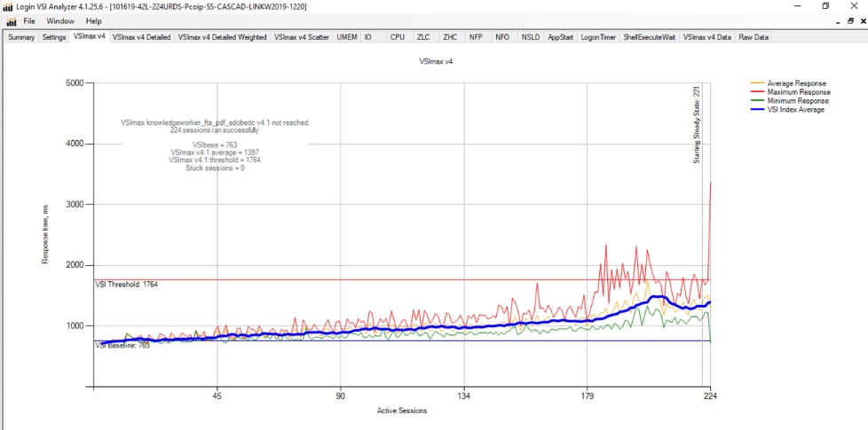Click 224 sessions ran successfully text
868x430 pixels.
[x=215, y=131]
